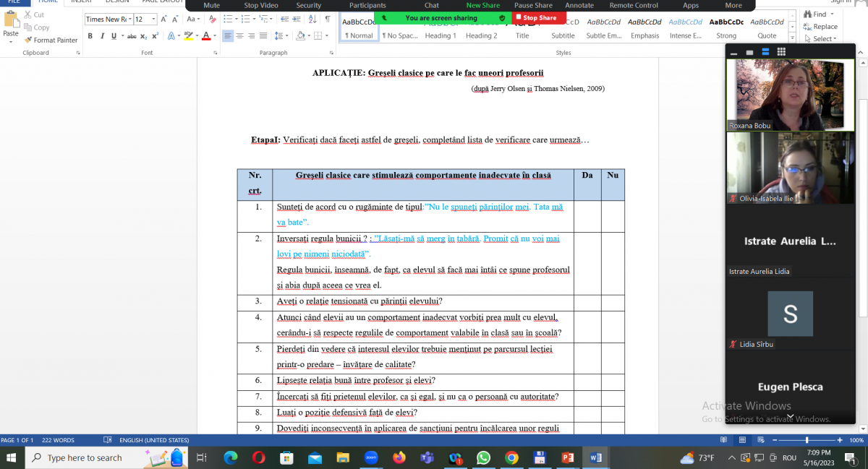Click New Share in Zoom toolbar
Image resolution: width=868 pixels, height=469 pixels.
coord(483,5)
